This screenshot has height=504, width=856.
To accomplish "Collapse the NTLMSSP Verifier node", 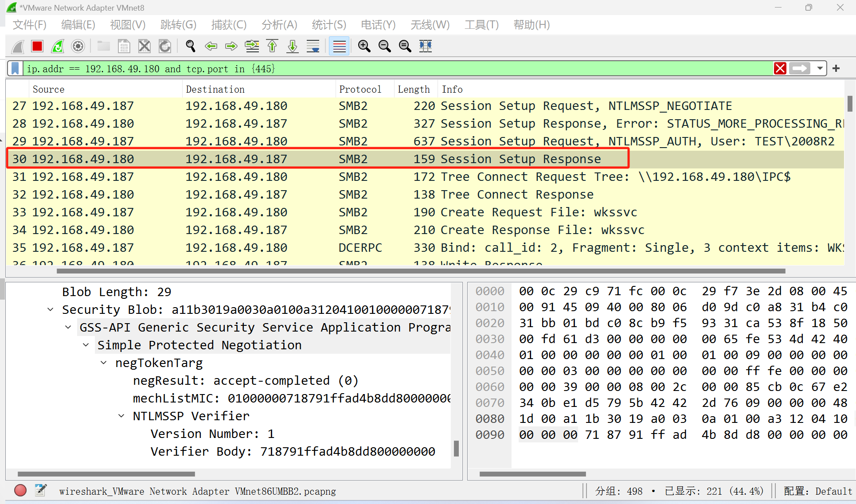I will pyautogui.click(x=121, y=416).
